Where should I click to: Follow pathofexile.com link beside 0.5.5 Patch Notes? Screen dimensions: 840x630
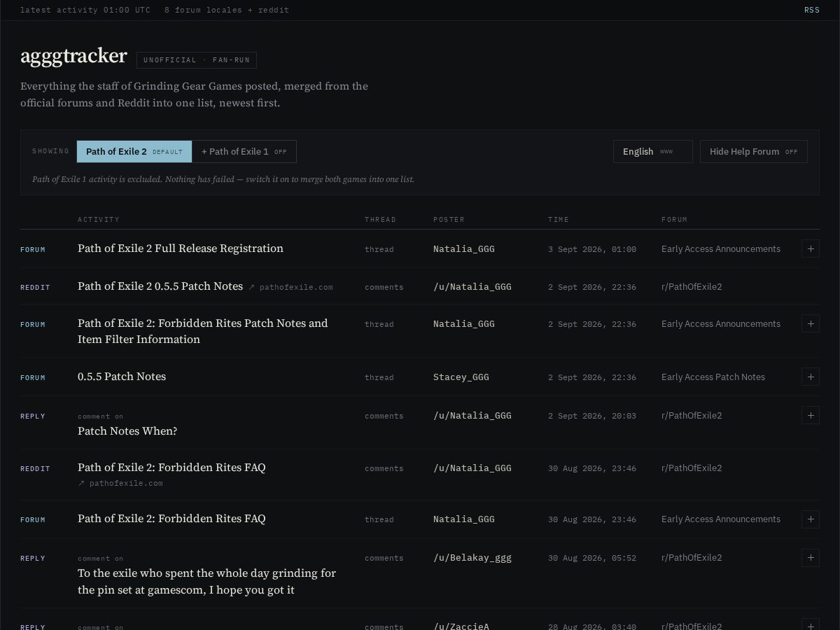290,287
